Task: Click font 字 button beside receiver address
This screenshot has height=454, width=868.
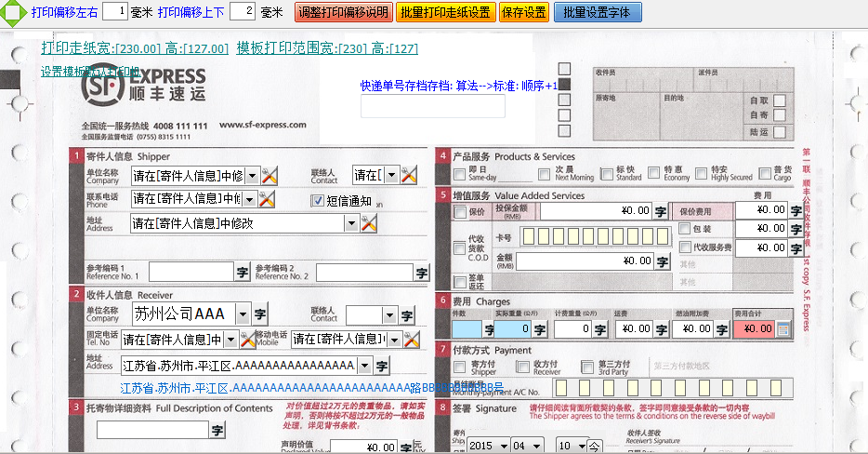Action: 382,366
